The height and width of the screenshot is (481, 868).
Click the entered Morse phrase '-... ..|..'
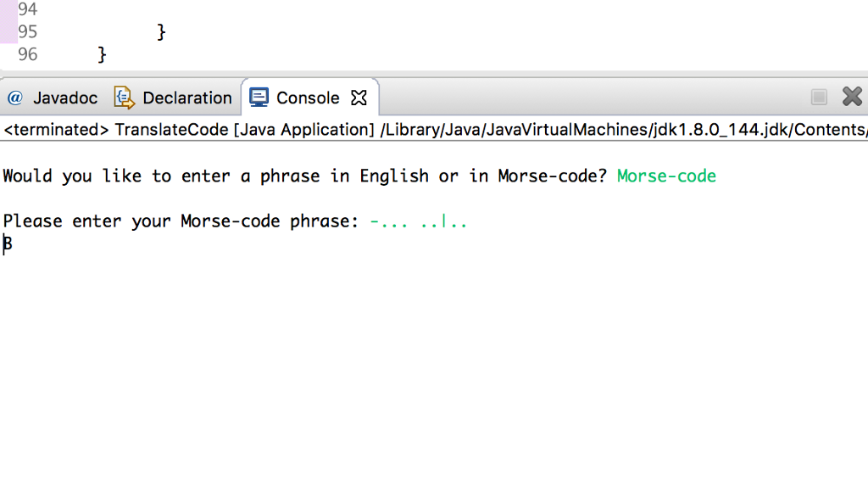point(419,221)
